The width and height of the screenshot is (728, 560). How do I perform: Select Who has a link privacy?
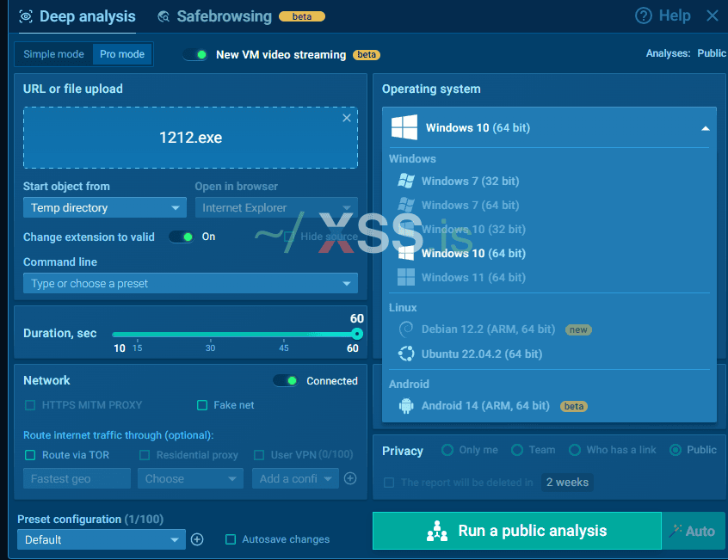tap(575, 450)
